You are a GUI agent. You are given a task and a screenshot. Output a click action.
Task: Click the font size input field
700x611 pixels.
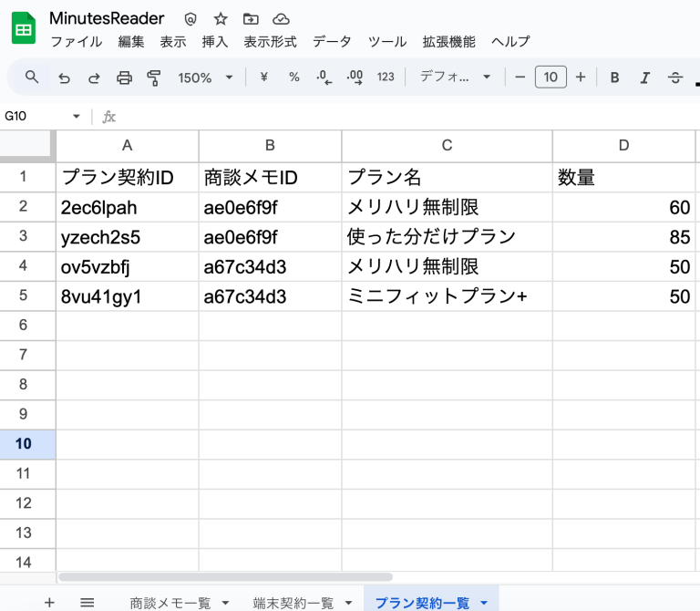click(551, 77)
